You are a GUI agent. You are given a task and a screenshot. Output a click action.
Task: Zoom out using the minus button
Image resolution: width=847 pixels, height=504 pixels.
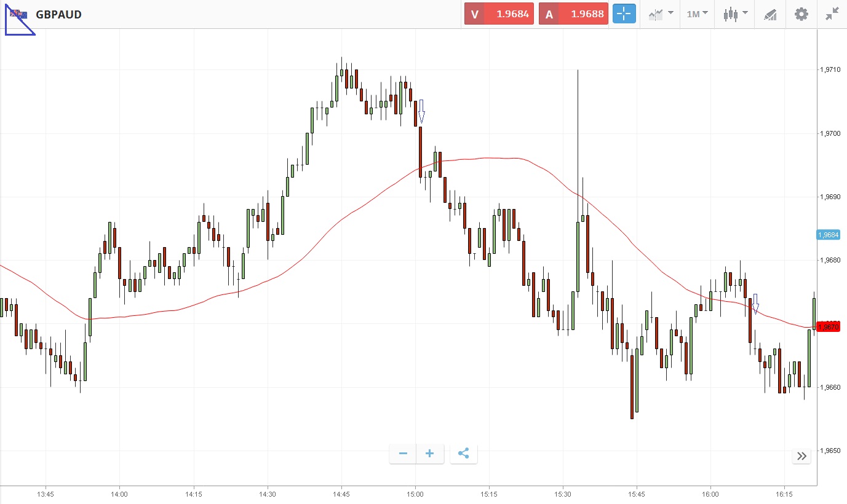[x=403, y=454]
